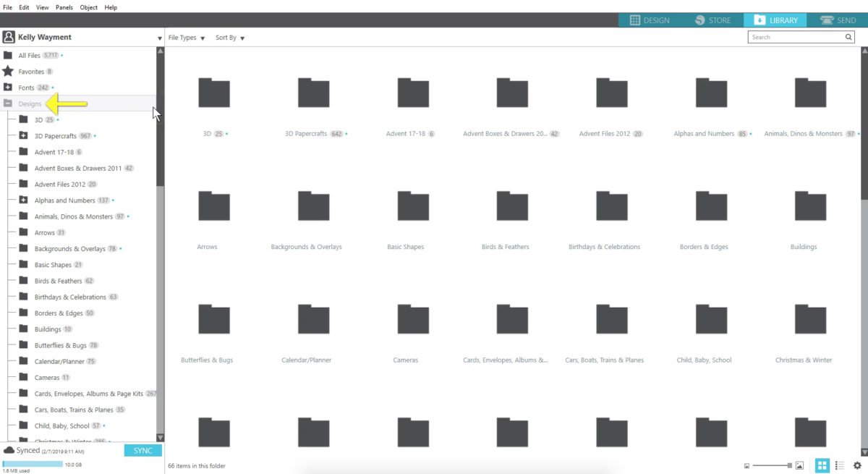Click the main grid scroll-up arrow
The width and height of the screenshot is (868, 474).
(x=864, y=51)
